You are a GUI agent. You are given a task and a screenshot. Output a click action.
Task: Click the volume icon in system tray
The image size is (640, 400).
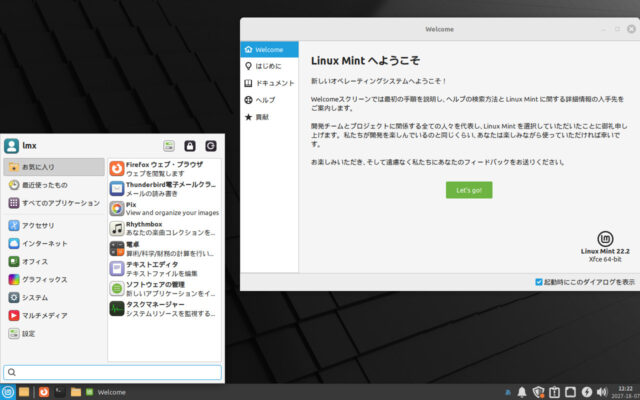[602, 391]
